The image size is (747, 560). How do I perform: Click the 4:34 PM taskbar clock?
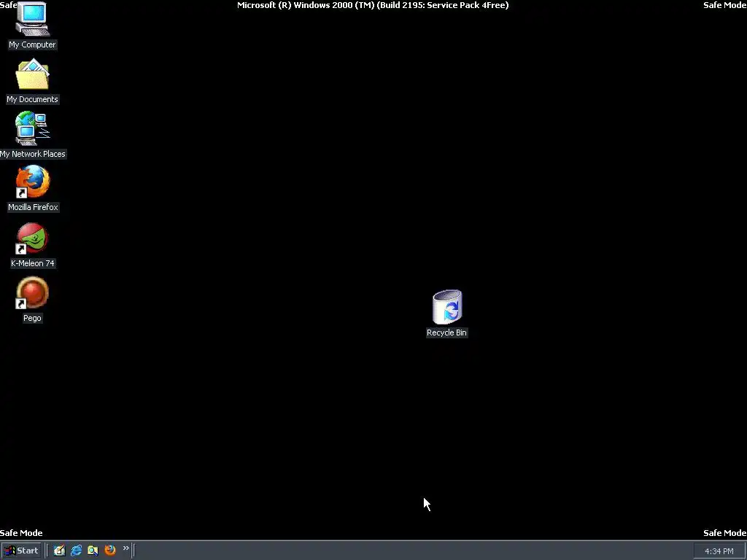[719, 551]
